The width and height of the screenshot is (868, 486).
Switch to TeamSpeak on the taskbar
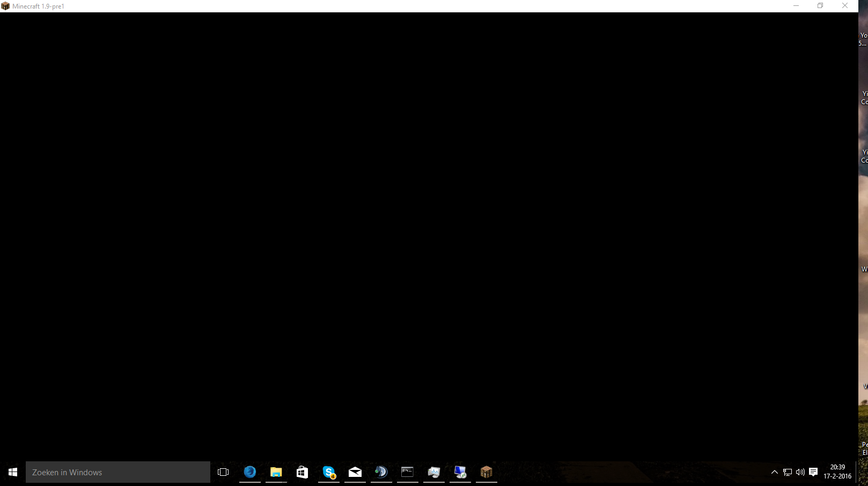pos(381,472)
